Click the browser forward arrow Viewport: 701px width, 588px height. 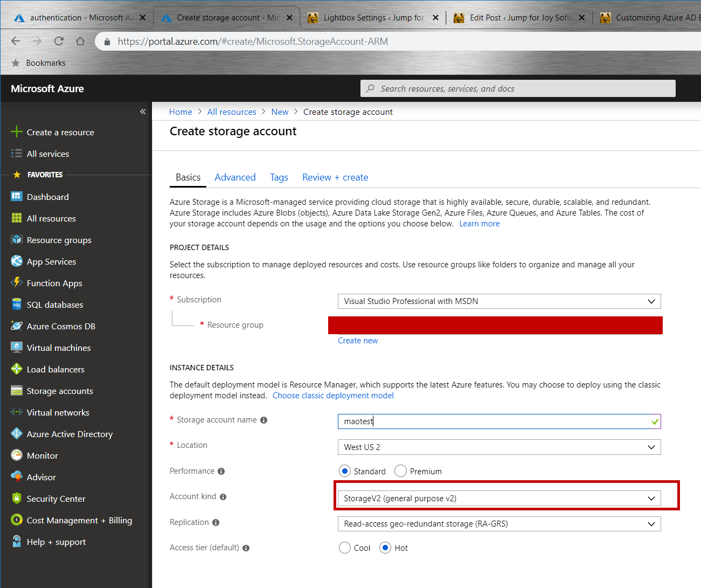click(37, 41)
